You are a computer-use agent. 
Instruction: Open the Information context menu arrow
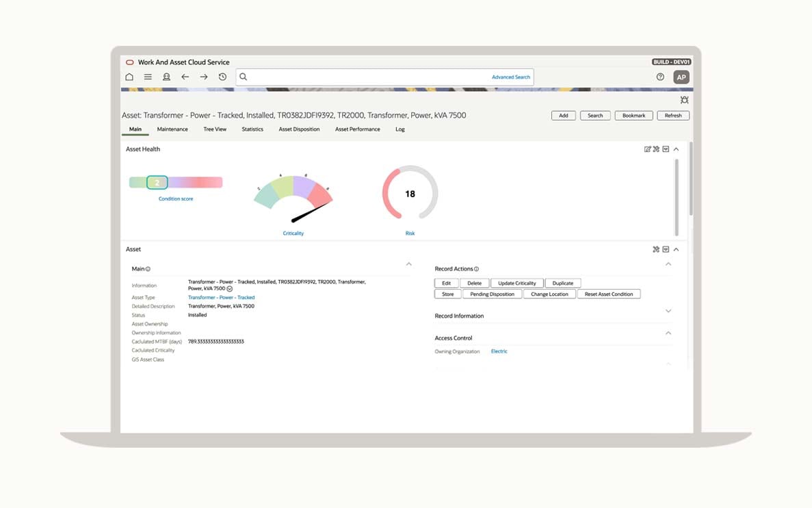[230, 289]
